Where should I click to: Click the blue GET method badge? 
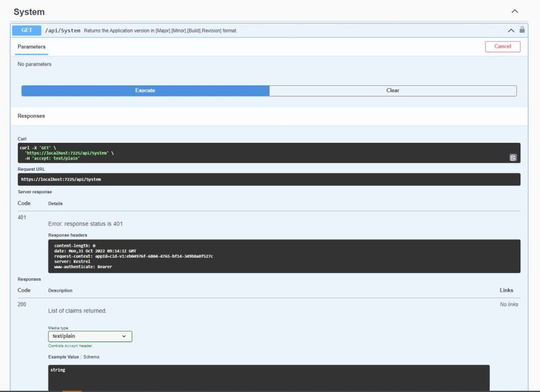[26, 31]
